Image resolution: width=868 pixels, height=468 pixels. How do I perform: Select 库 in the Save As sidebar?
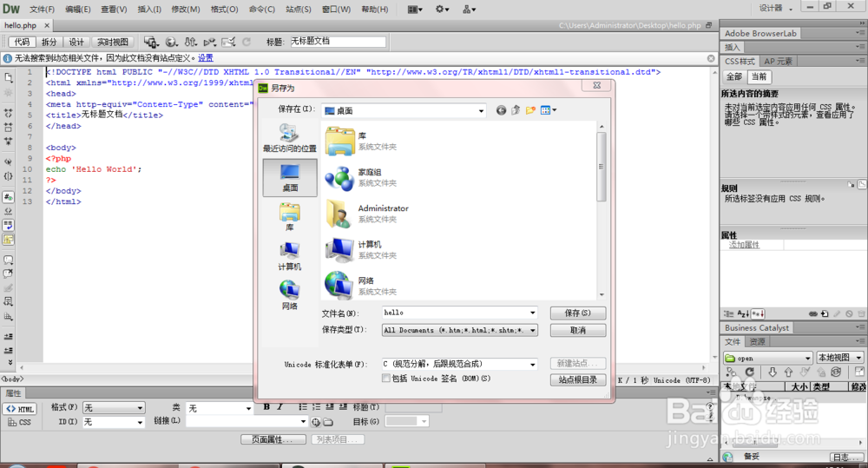pos(290,216)
